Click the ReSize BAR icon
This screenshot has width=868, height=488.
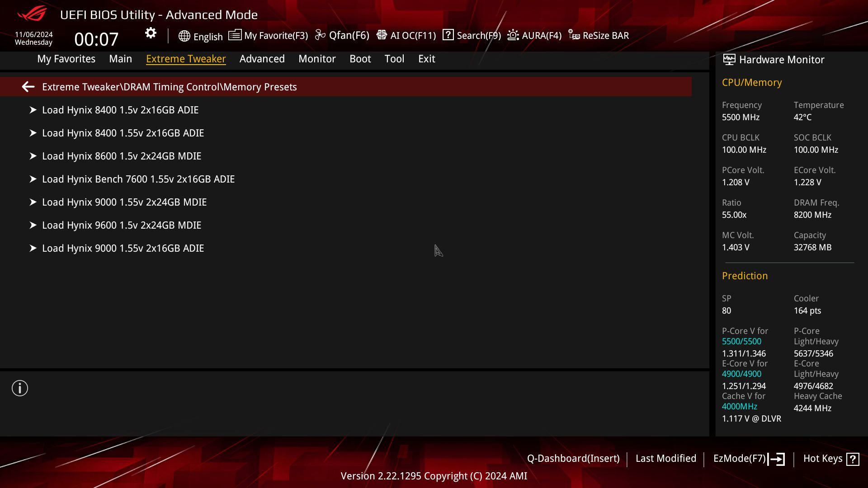[x=574, y=35]
